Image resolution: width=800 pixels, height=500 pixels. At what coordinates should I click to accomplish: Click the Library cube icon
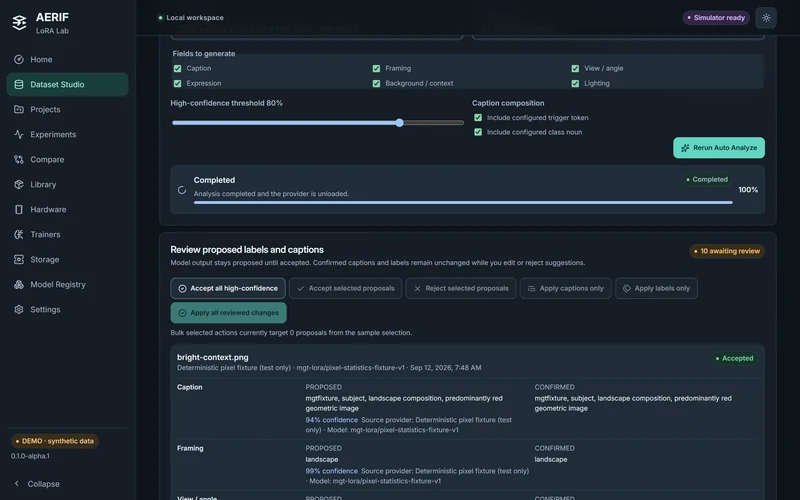coord(19,185)
